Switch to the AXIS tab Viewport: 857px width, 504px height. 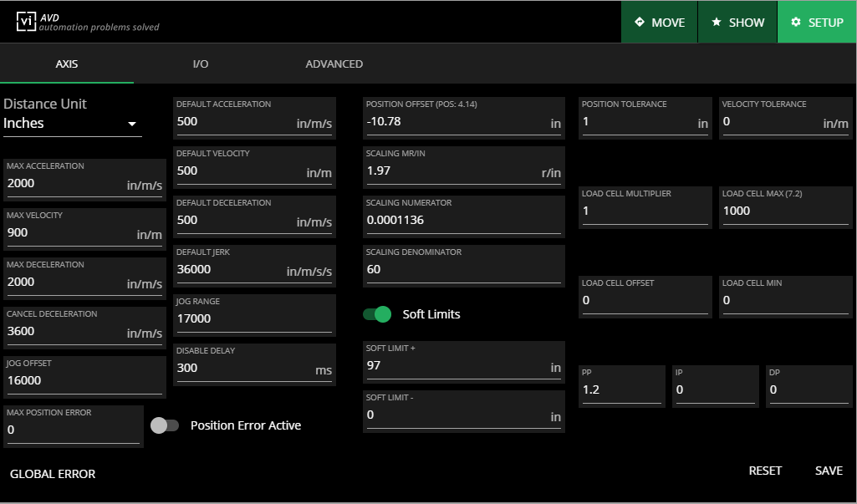67,64
